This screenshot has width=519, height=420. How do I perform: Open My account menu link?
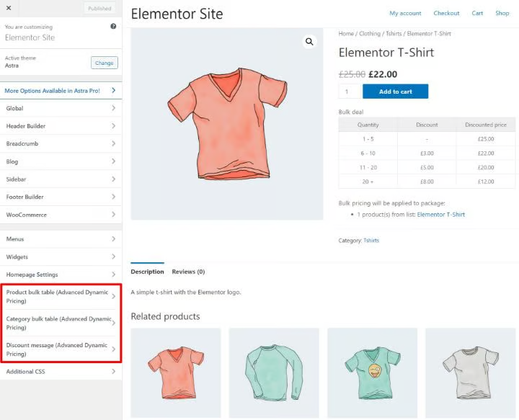point(405,13)
